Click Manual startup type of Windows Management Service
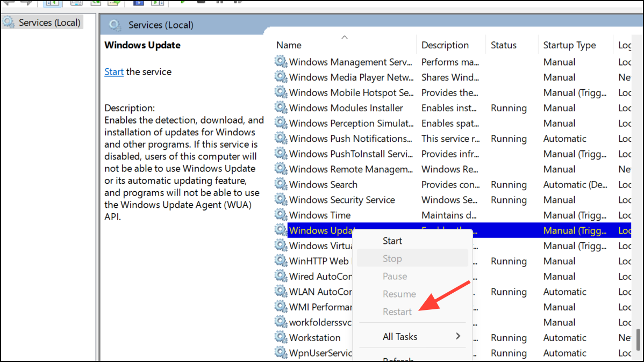 pos(559,62)
